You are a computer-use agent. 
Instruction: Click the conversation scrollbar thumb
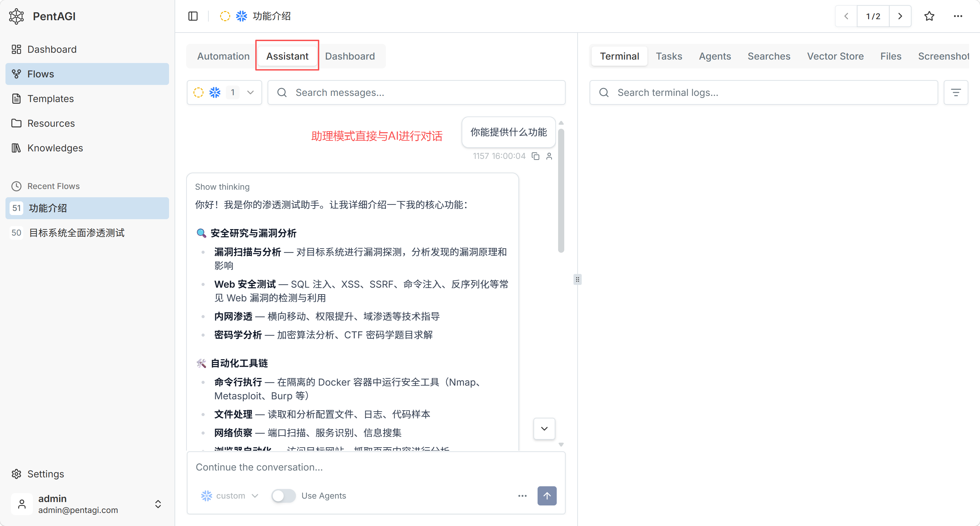coord(561,190)
